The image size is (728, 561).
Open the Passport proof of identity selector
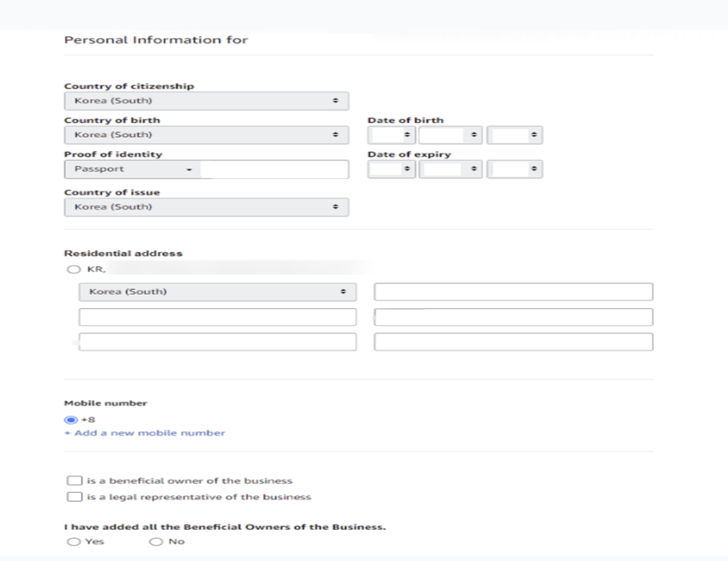(x=132, y=169)
